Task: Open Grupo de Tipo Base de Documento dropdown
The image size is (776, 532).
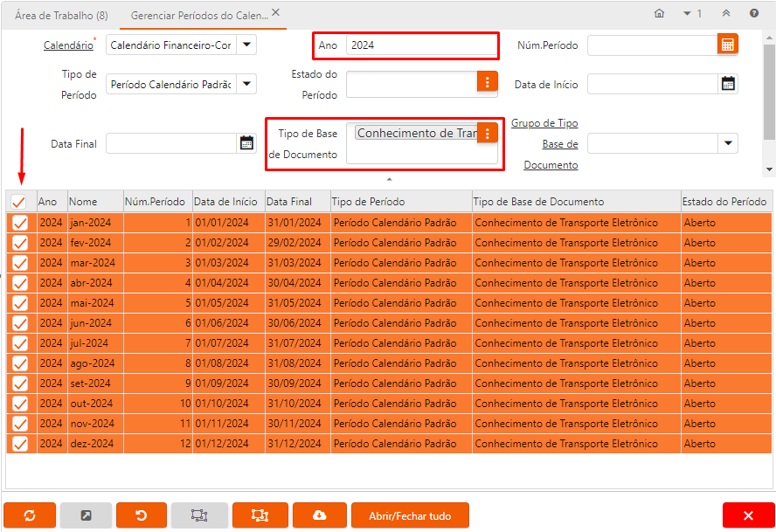Action: [x=727, y=143]
